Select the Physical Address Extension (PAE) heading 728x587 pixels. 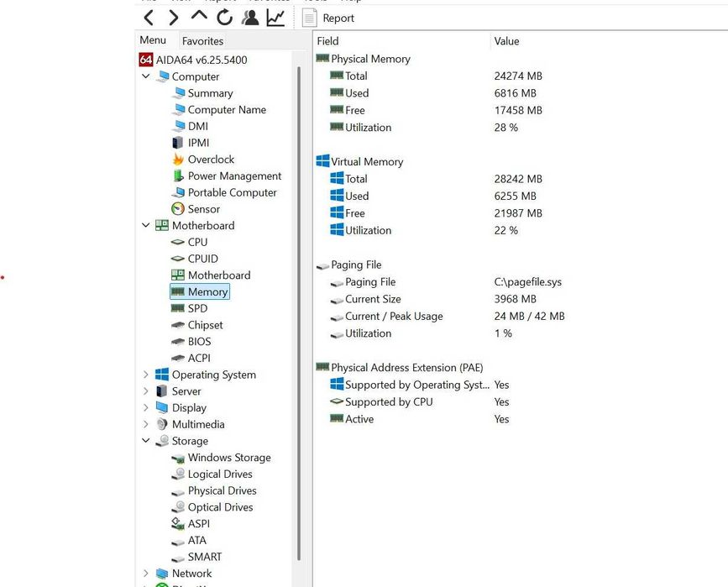tap(406, 367)
